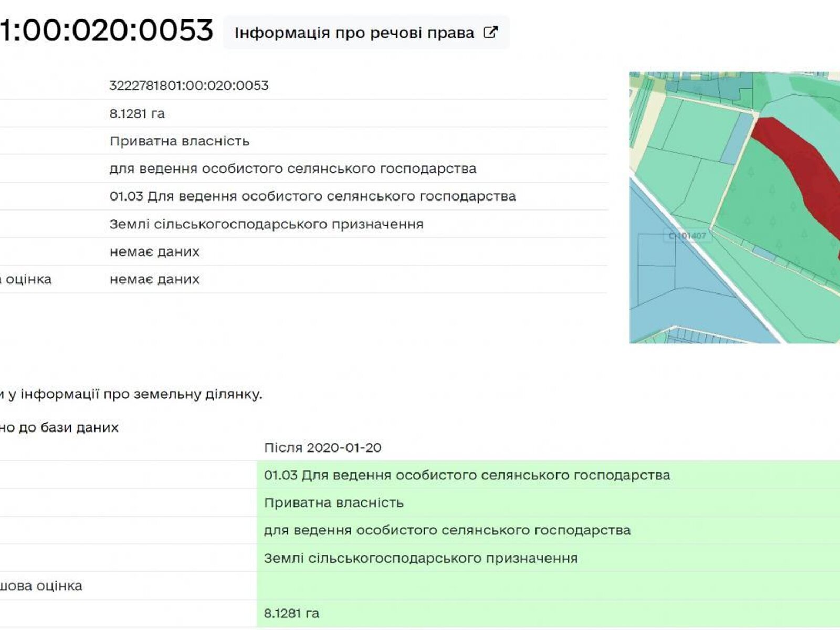840x630 pixels.
Task: Open the 'Інформація про речові права' link button
Action: (x=366, y=33)
